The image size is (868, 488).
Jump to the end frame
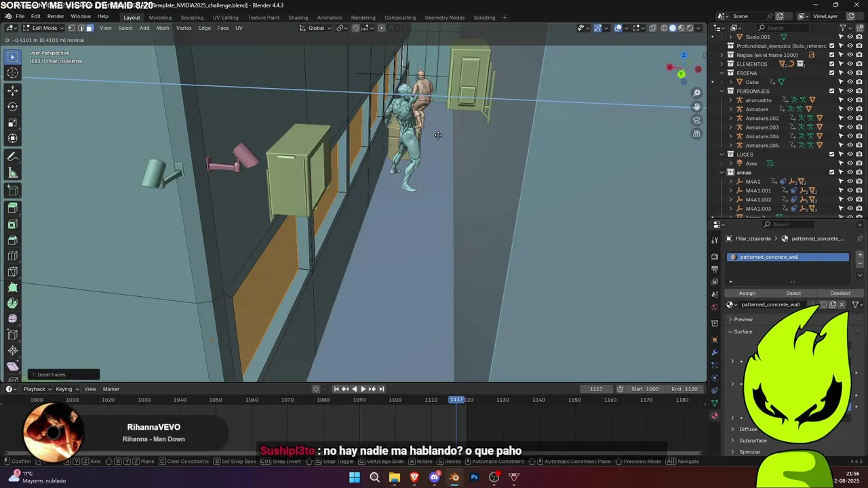(x=381, y=389)
